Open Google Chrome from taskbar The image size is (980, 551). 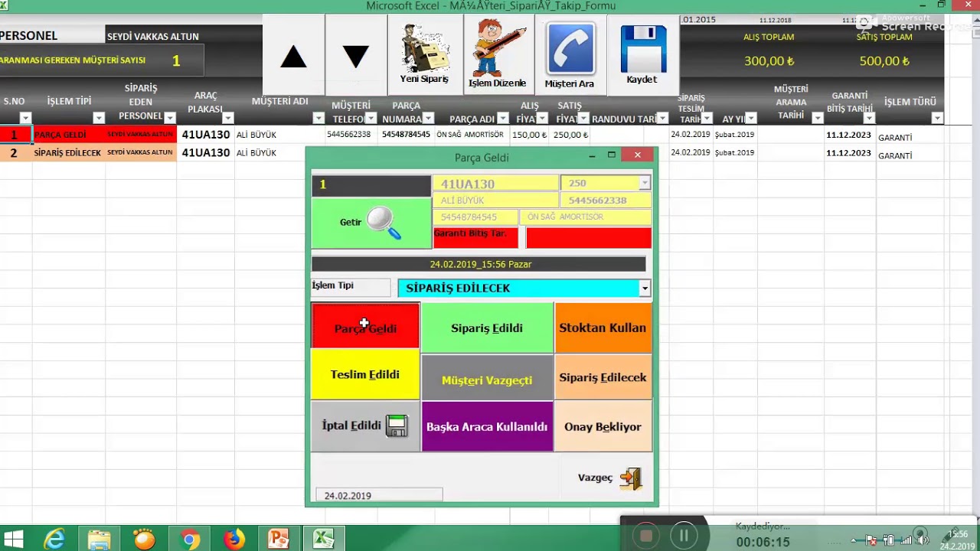pyautogui.click(x=189, y=540)
